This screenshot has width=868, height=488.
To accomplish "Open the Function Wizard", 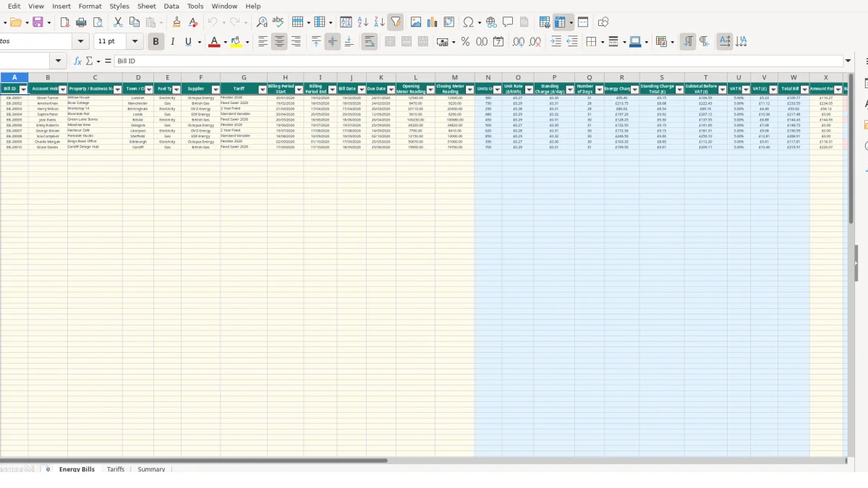I will point(77,61).
